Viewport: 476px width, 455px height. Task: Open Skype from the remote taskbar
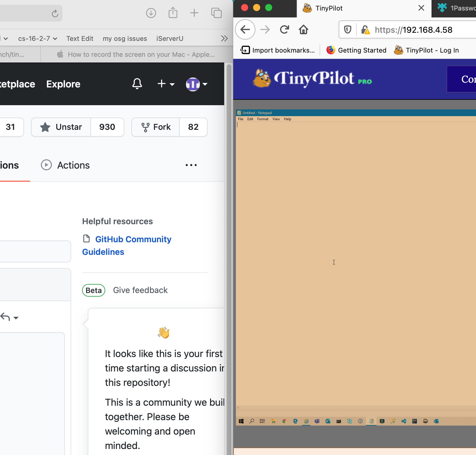tap(349, 421)
